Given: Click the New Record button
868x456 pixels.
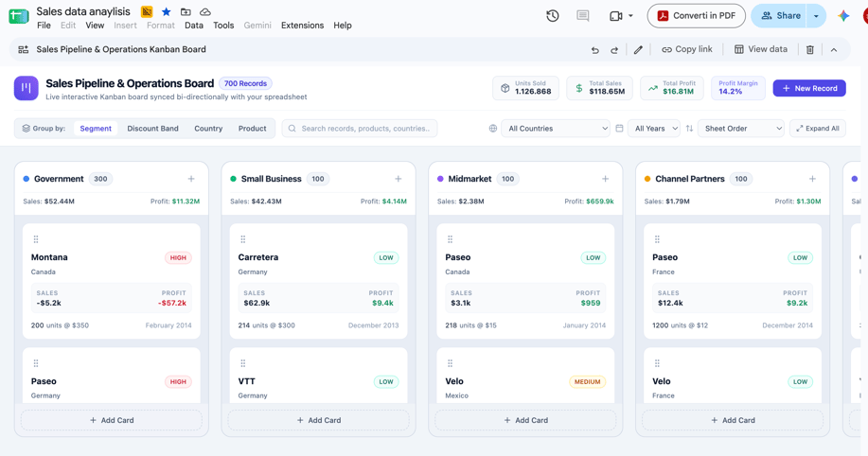Looking at the screenshot, I should 809,88.
